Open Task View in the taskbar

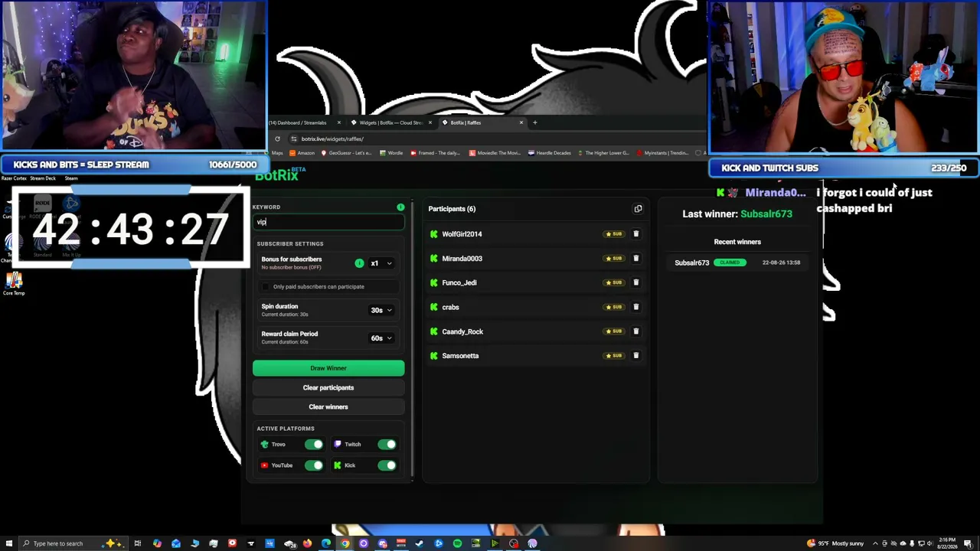point(138,543)
